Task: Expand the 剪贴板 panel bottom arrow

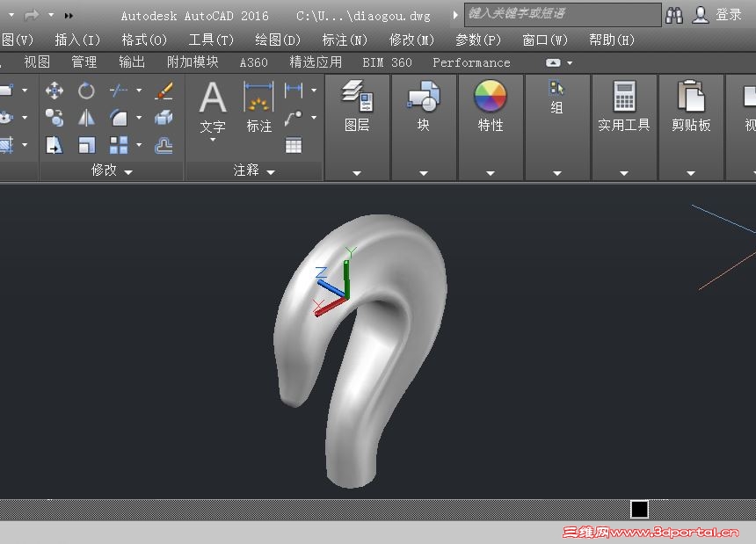Action: pos(691,173)
